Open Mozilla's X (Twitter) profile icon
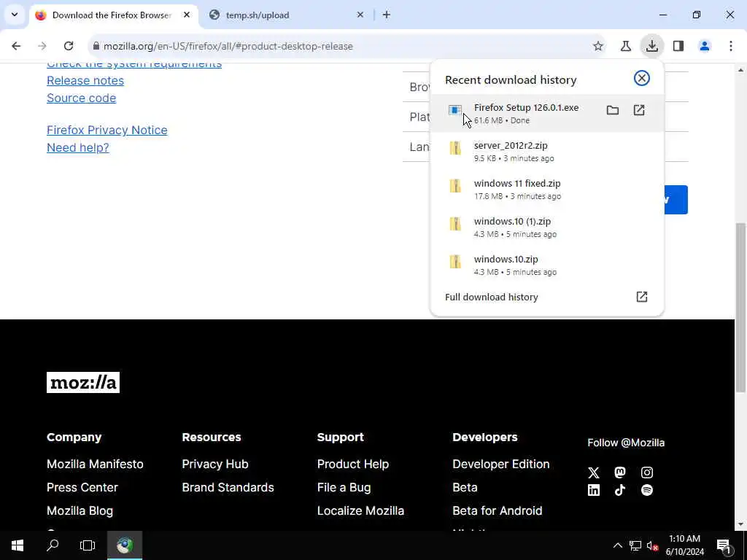 pos(594,472)
